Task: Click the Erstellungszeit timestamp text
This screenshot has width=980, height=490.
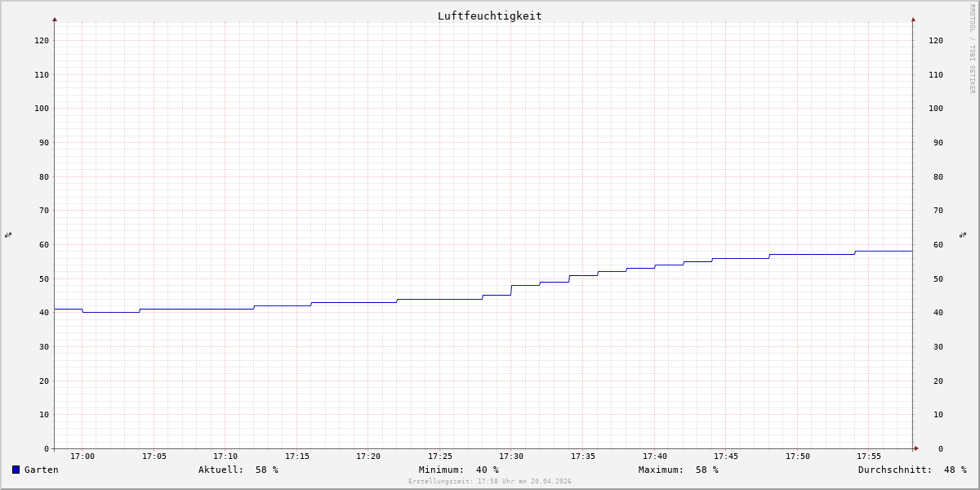Action: 489,482
